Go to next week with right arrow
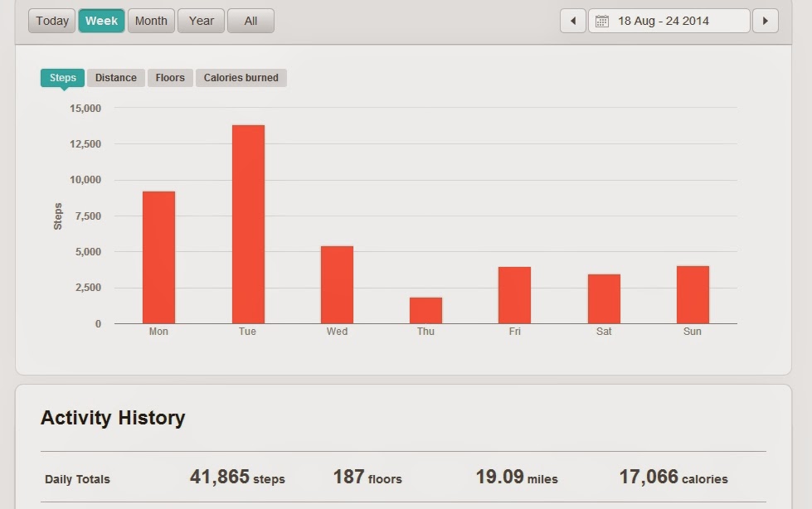Screen dimensions: 812x509 pos(766,22)
